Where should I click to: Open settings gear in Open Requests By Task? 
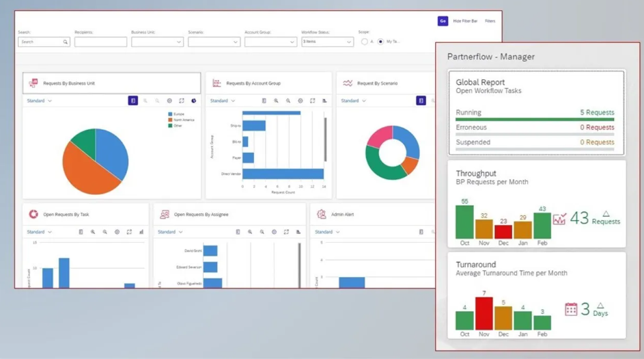point(117,232)
